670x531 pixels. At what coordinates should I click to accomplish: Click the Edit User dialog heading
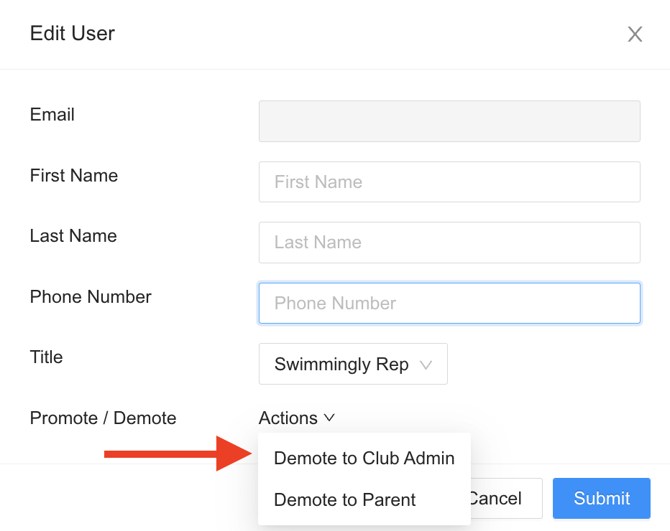pyautogui.click(x=72, y=33)
